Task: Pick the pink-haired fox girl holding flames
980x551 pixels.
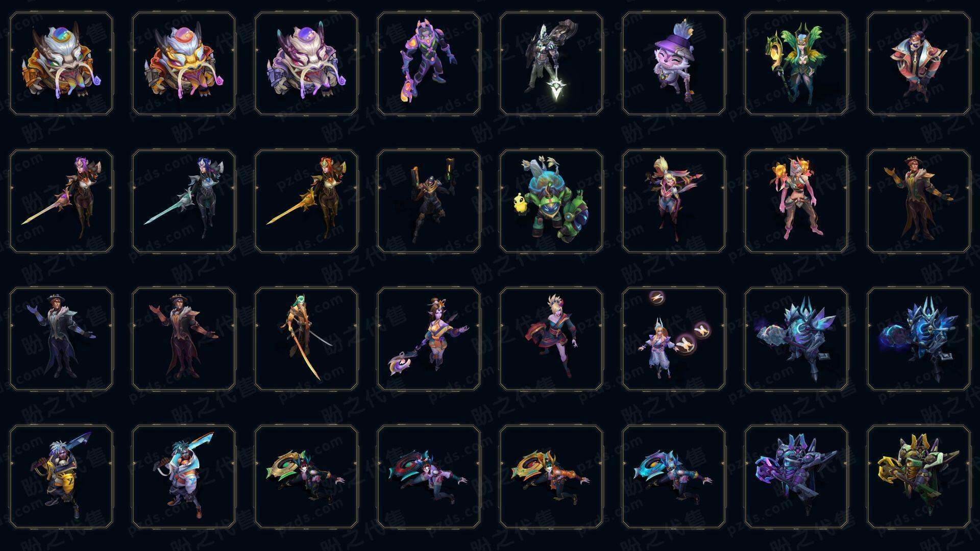Action: coord(796,201)
